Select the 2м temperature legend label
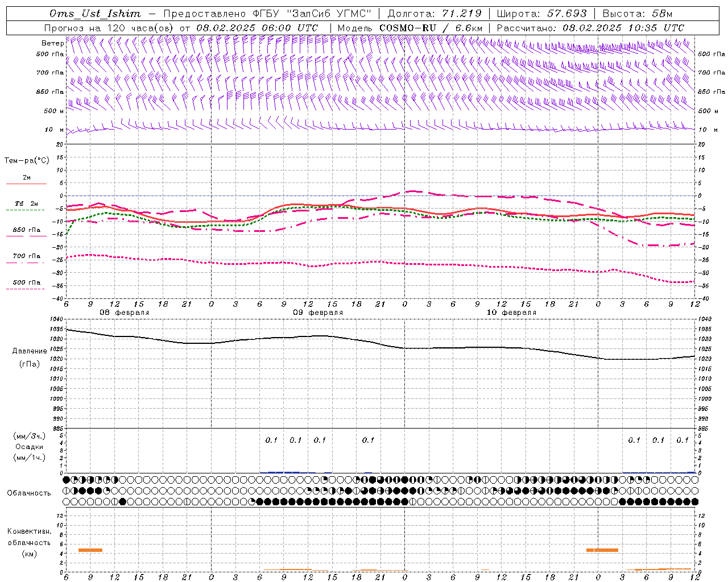728x582 pixels. coord(27,177)
